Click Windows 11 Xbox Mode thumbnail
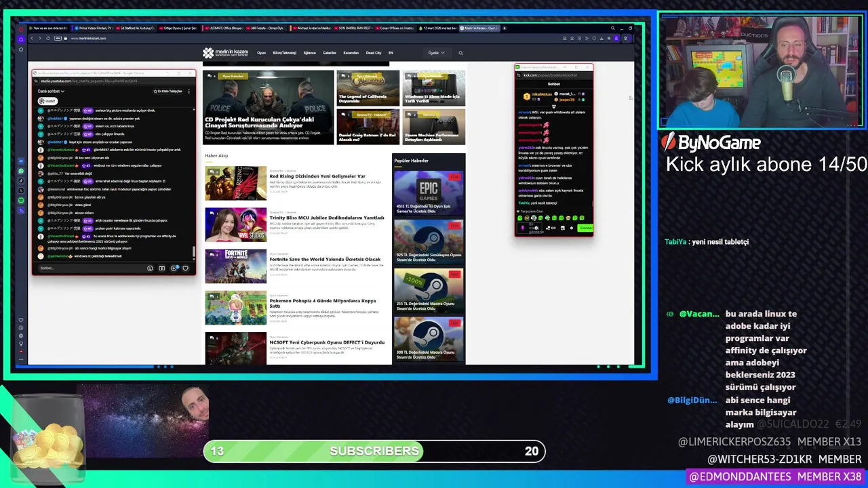This screenshot has width=868, height=488. [433, 88]
